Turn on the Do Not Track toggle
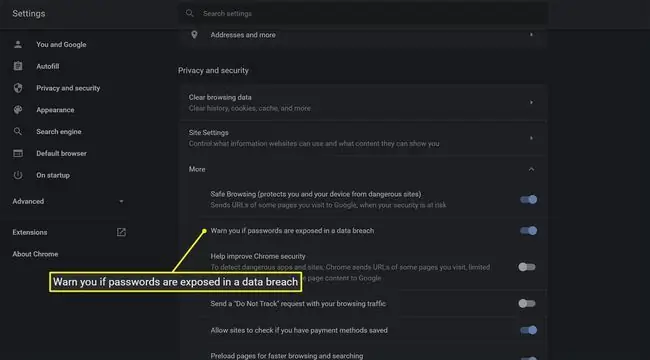Image resolution: width=650 pixels, height=360 pixels. [x=527, y=304]
